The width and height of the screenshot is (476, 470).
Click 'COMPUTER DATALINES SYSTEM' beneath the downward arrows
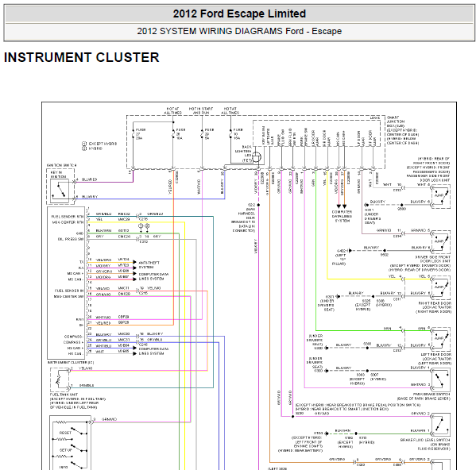(342, 216)
